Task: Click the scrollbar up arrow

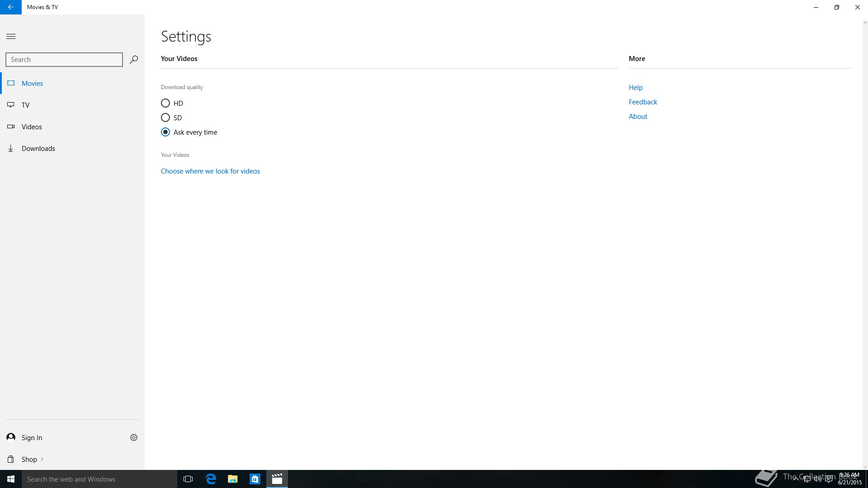Action: coord(865,22)
